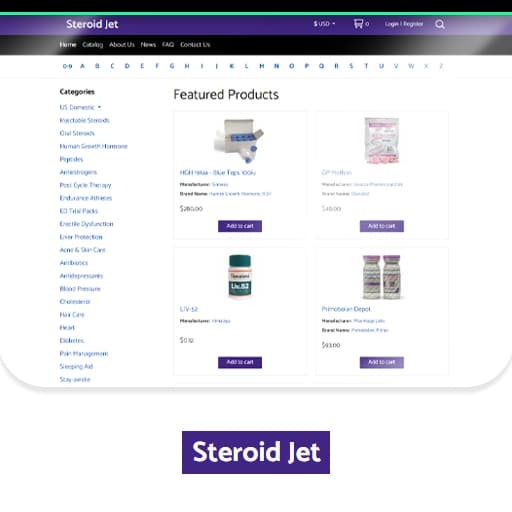
Task: Open Primobolan Depot product title
Action: (x=346, y=309)
